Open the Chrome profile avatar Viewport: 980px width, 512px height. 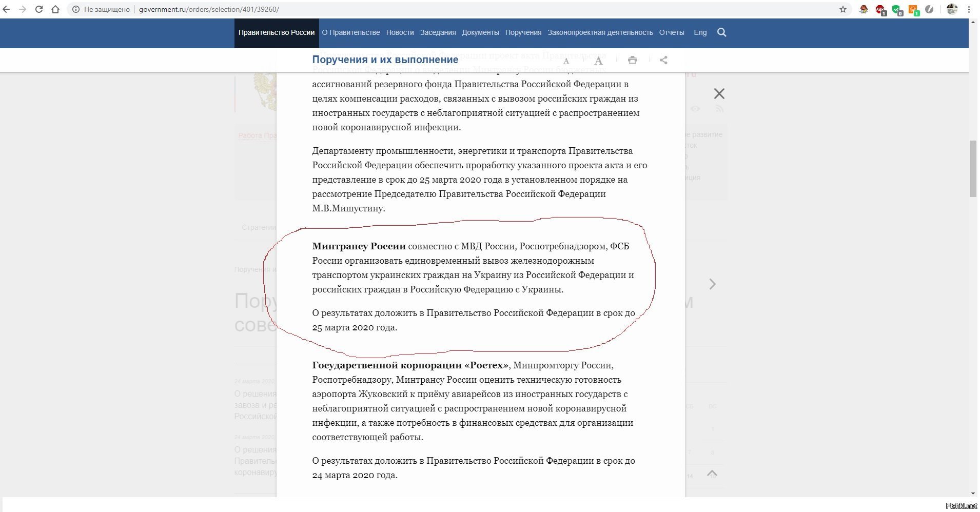click(952, 9)
